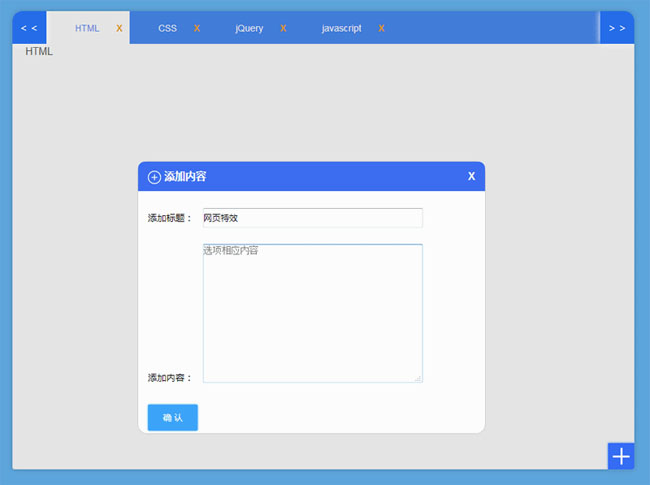This screenshot has height=485, width=650.
Task: Close the jQuery tab
Action: tap(283, 28)
